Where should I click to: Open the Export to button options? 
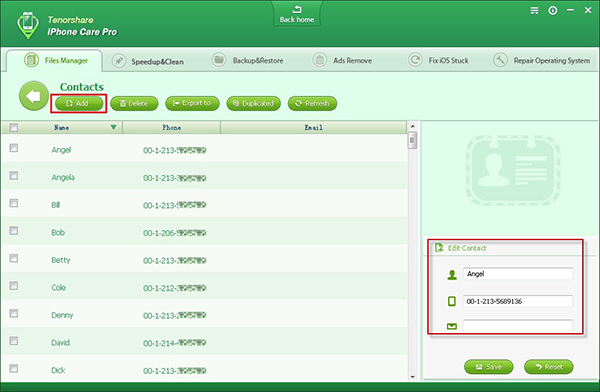192,103
